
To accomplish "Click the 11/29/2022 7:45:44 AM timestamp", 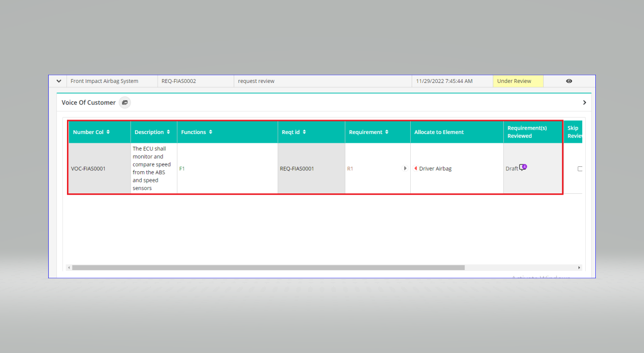I will click(444, 81).
